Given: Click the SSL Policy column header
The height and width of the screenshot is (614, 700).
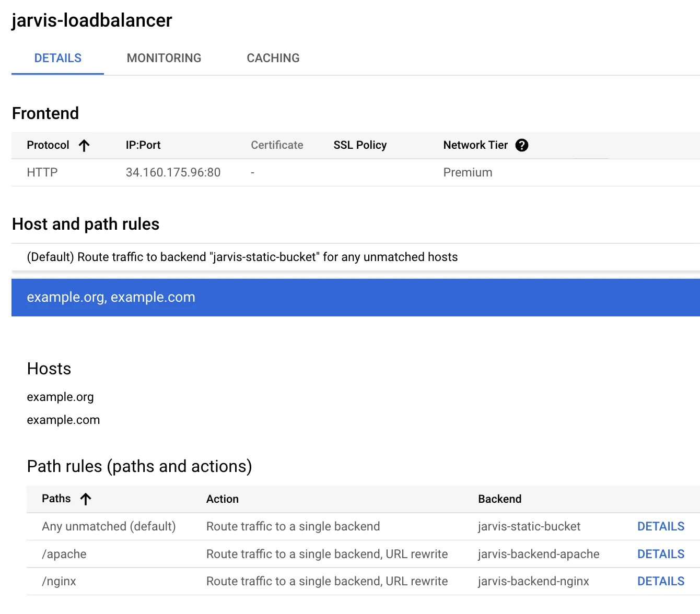Looking at the screenshot, I should (360, 145).
